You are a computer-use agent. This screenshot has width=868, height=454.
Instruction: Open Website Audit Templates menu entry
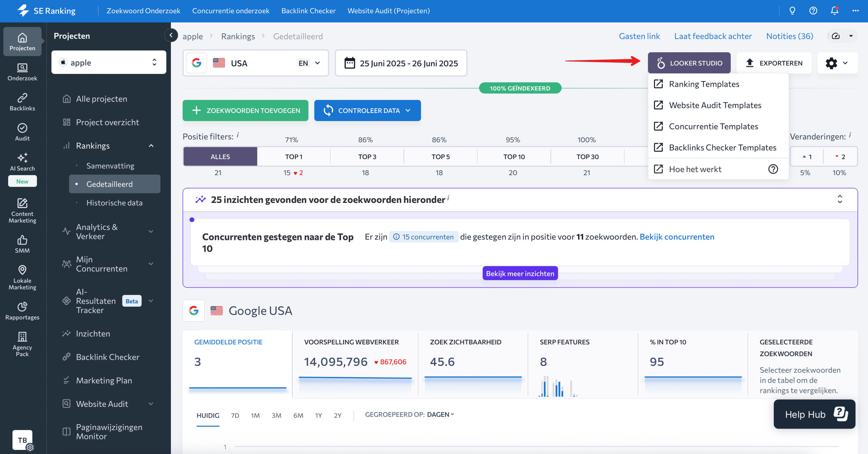(718, 105)
